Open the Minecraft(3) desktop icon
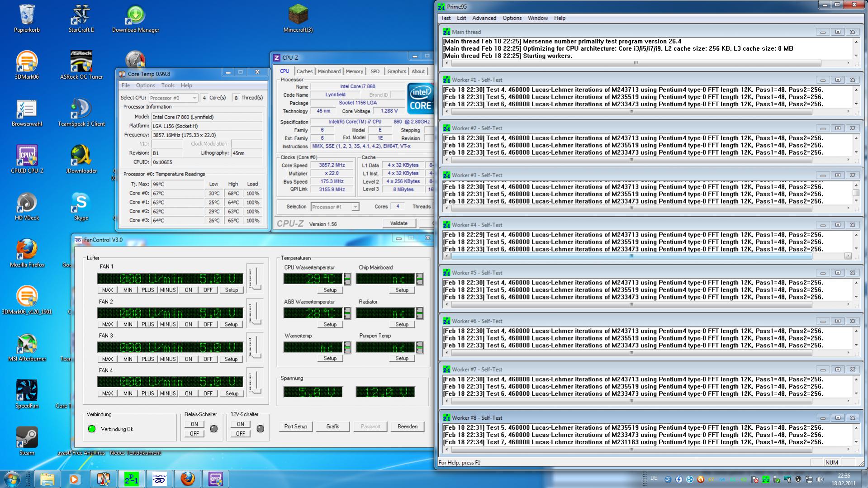868x488 pixels. click(x=298, y=19)
